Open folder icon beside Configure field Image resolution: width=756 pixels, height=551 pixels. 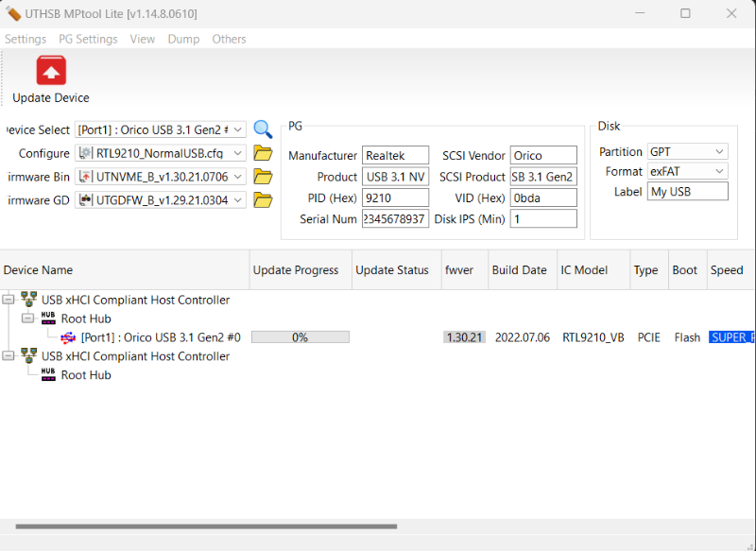263,153
